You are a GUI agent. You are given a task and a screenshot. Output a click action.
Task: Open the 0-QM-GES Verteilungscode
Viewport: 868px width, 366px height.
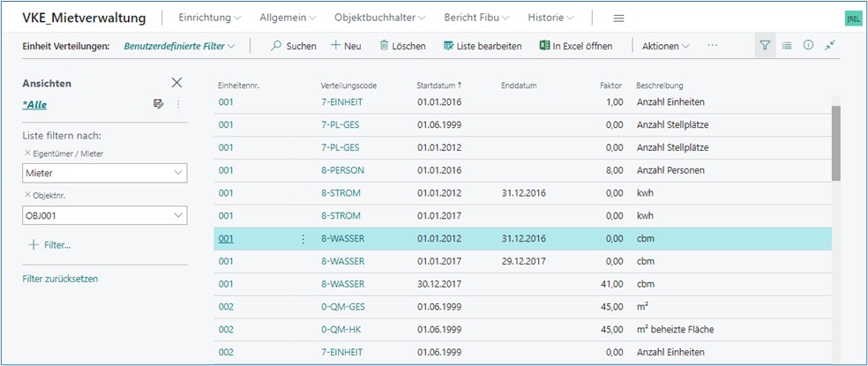point(342,307)
